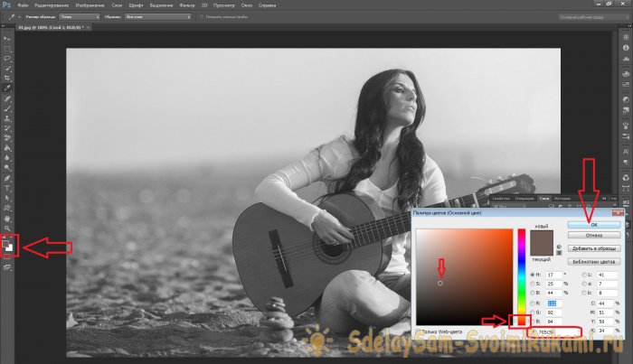
Task: Click the Photoshop Ps logo
Action: 6,5
